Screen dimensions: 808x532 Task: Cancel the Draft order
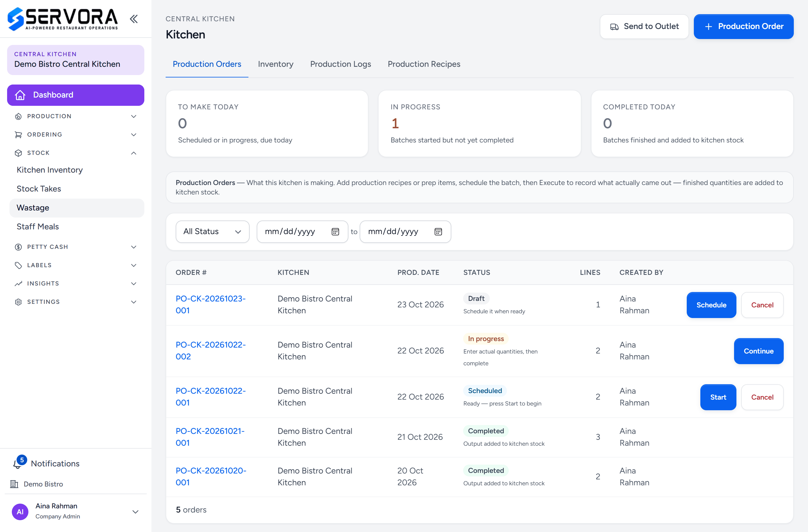[x=762, y=305]
